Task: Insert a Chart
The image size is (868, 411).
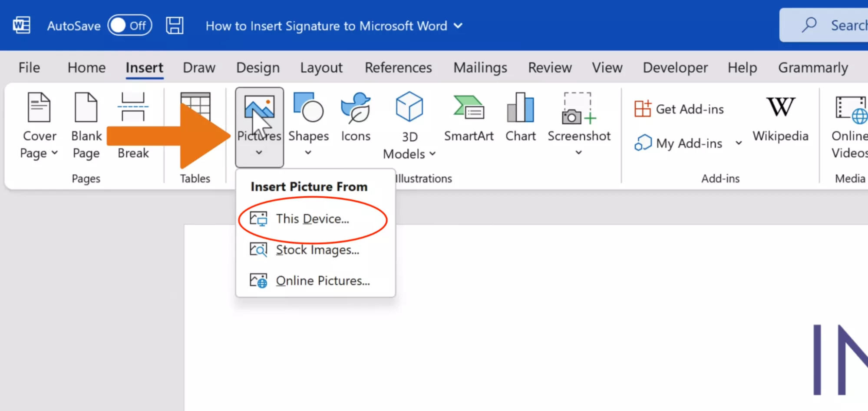Action: point(520,117)
